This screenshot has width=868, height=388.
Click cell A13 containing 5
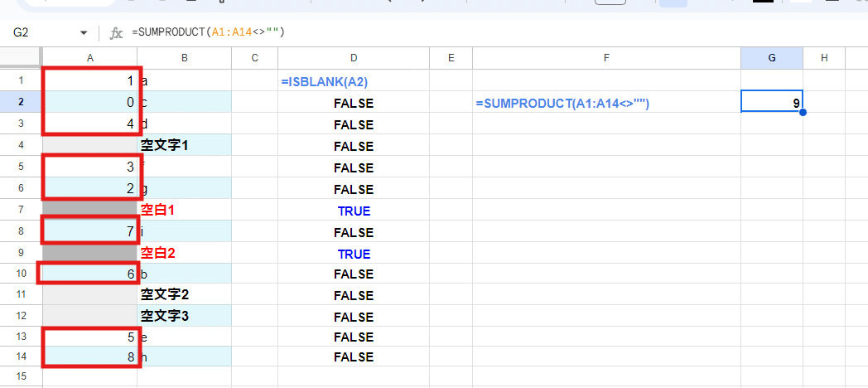pos(89,337)
